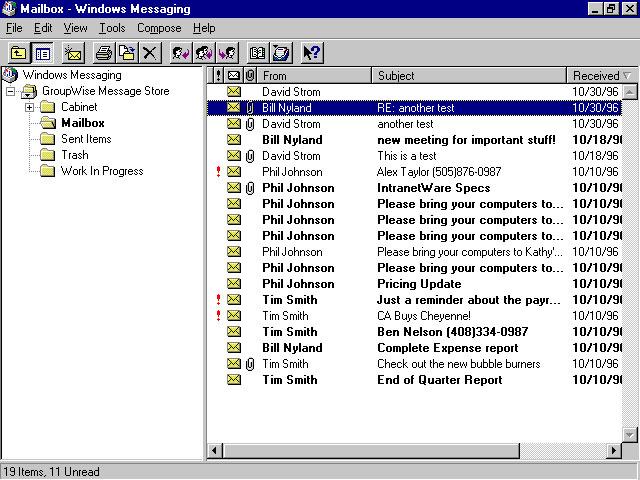Click the paperclip on 'IntranetWare Specs' row
Image resolution: width=640 pixels, height=480 pixels.
[x=250, y=188]
